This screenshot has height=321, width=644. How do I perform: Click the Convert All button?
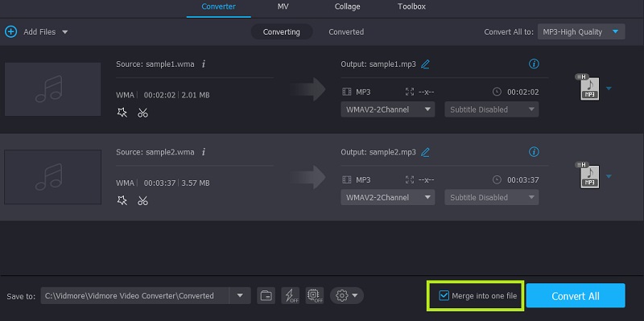[576, 295]
